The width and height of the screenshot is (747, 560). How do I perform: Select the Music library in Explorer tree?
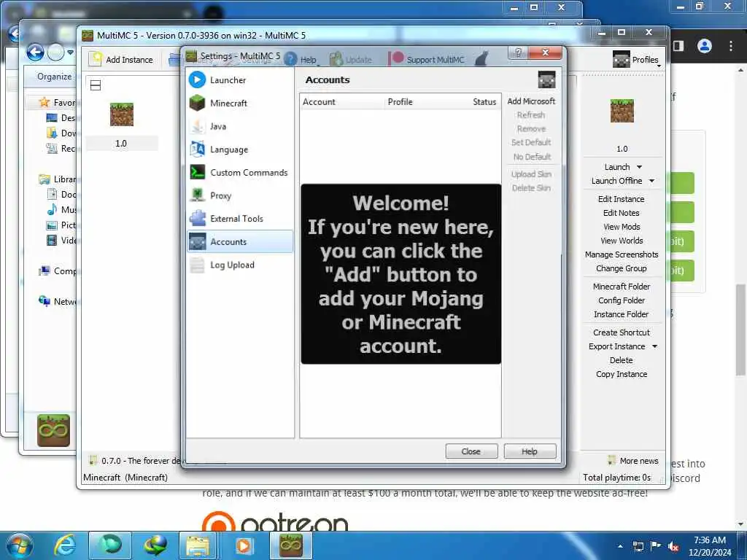(62, 209)
